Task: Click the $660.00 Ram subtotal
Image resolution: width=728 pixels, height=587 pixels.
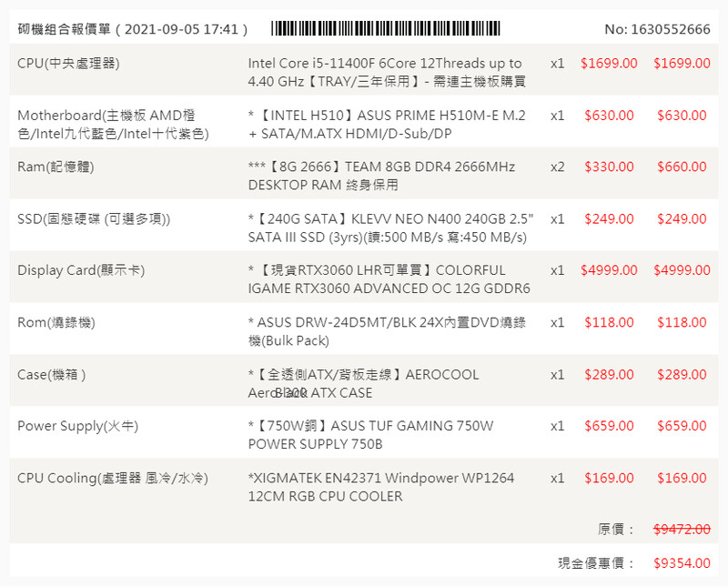Action: (680, 167)
